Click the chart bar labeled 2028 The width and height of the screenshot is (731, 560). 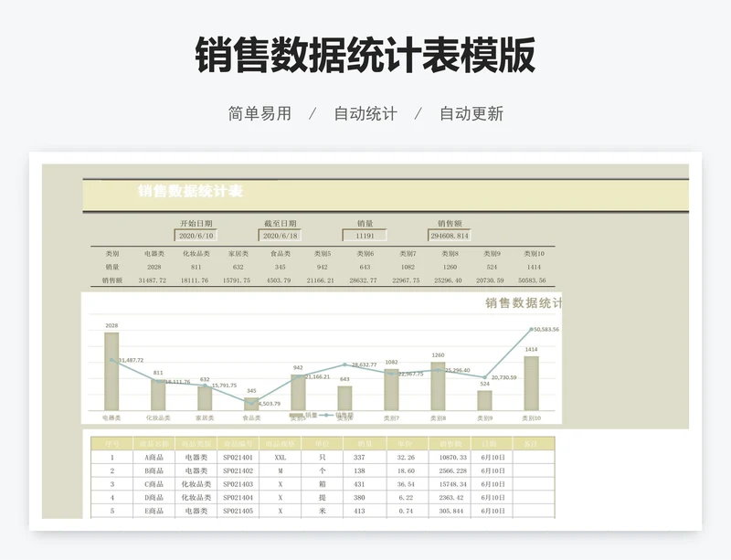pos(111,372)
